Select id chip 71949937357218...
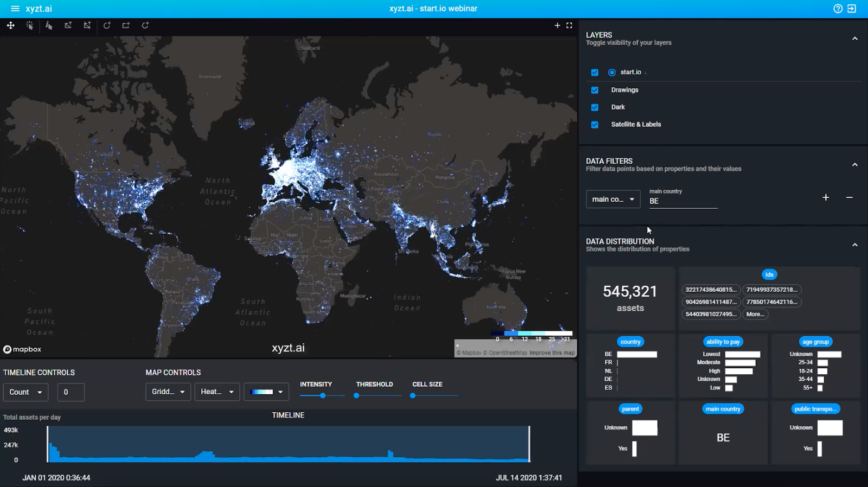The width and height of the screenshot is (868, 487). point(772,290)
